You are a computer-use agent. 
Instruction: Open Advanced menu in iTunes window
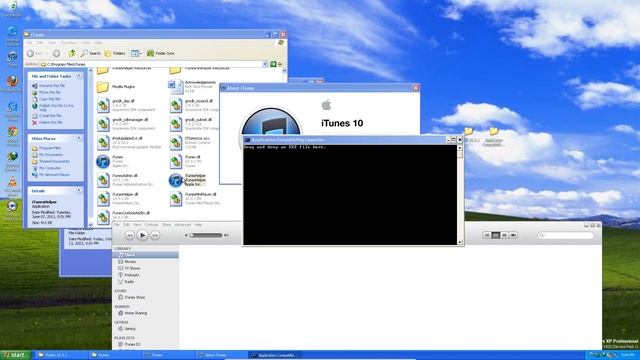(182, 225)
